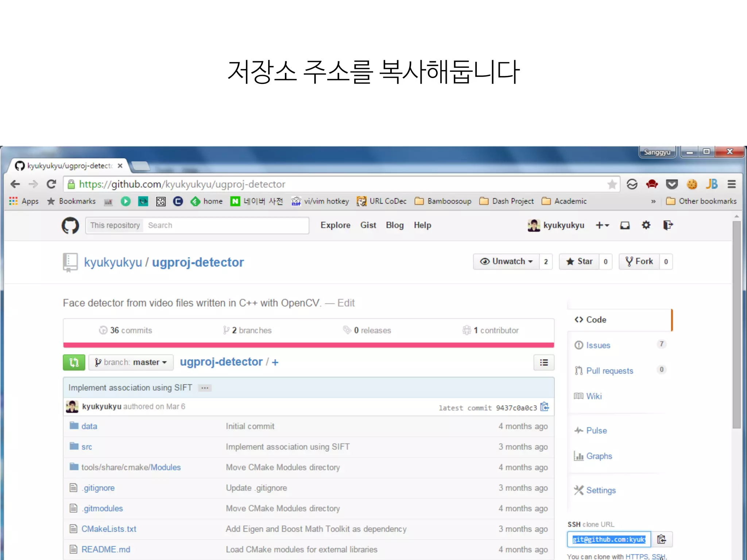
Task: Click the Pocket extension icon
Action: point(671,184)
